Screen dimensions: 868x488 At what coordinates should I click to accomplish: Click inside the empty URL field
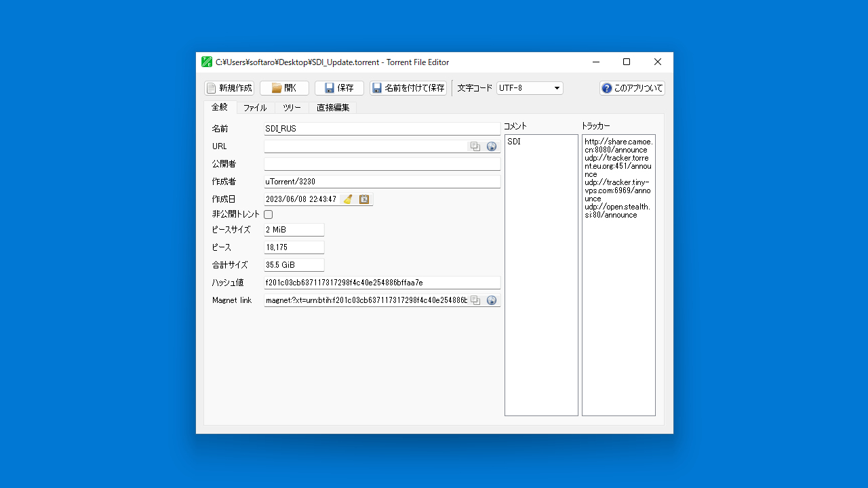pyautogui.click(x=365, y=146)
